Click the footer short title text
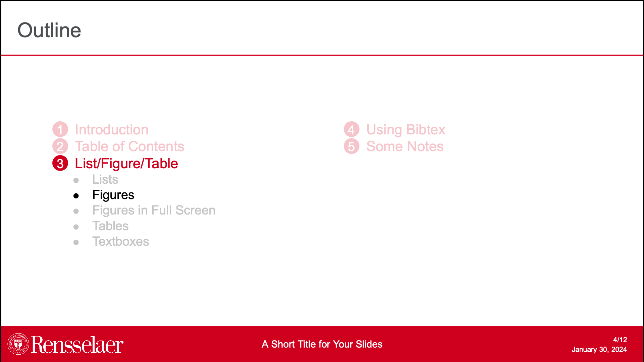 (322, 344)
